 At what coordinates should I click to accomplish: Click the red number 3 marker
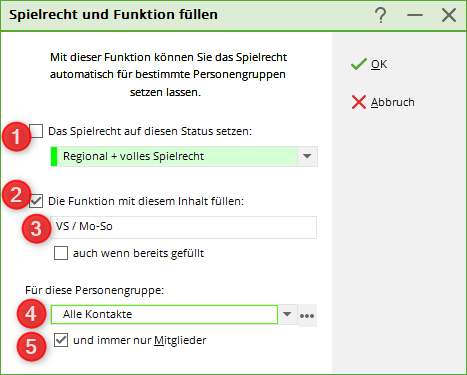36,229
